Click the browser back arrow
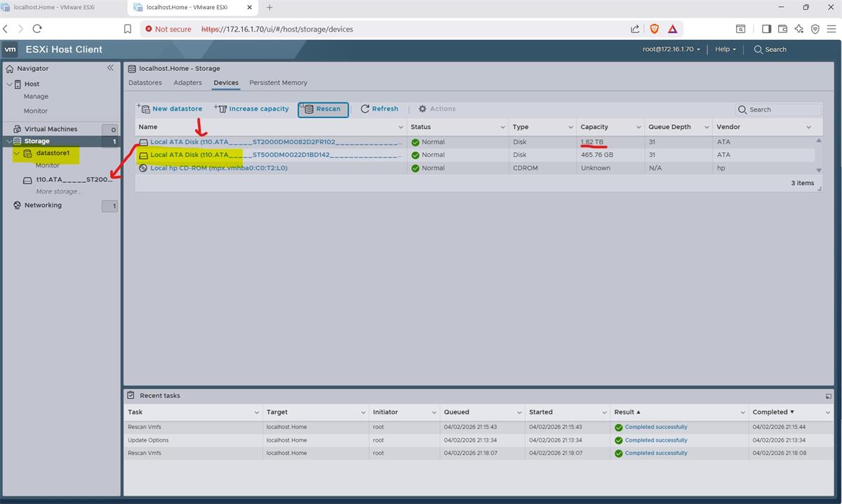This screenshot has width=842, height=504. coord(6,29)
